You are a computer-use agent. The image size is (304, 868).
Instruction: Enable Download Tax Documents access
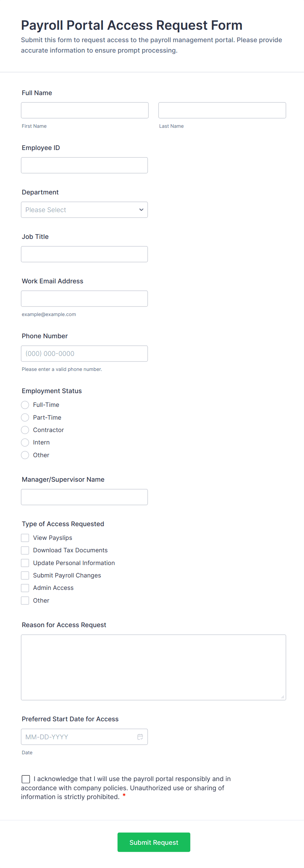tap(25, 550)
